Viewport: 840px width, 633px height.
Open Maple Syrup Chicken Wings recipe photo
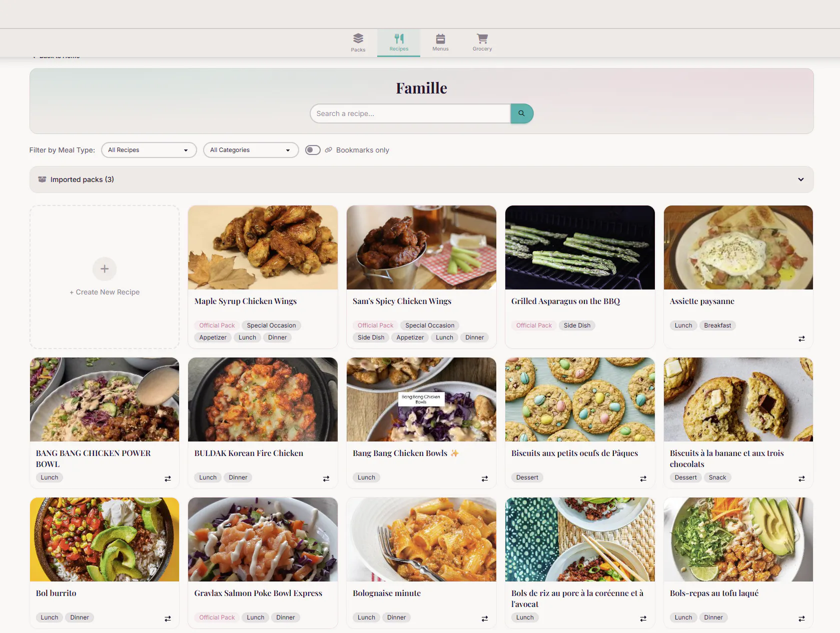coord(263,247)
